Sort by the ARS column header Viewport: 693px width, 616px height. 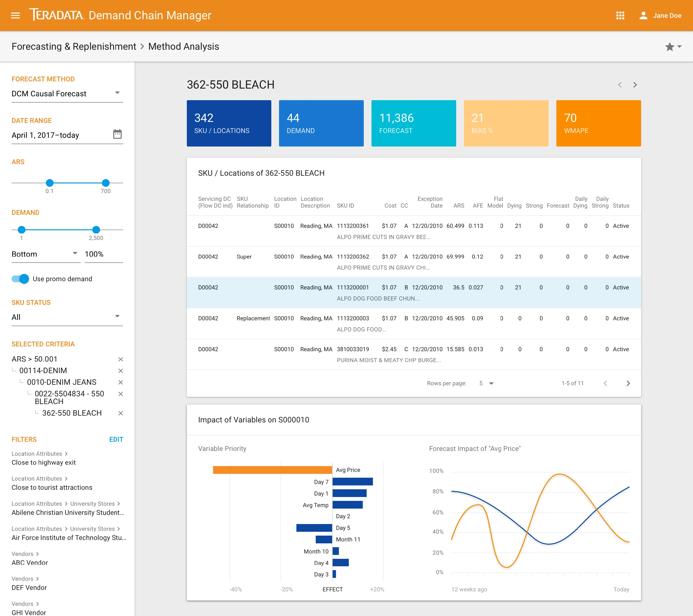pyautogui.click(x=459, y=206)
